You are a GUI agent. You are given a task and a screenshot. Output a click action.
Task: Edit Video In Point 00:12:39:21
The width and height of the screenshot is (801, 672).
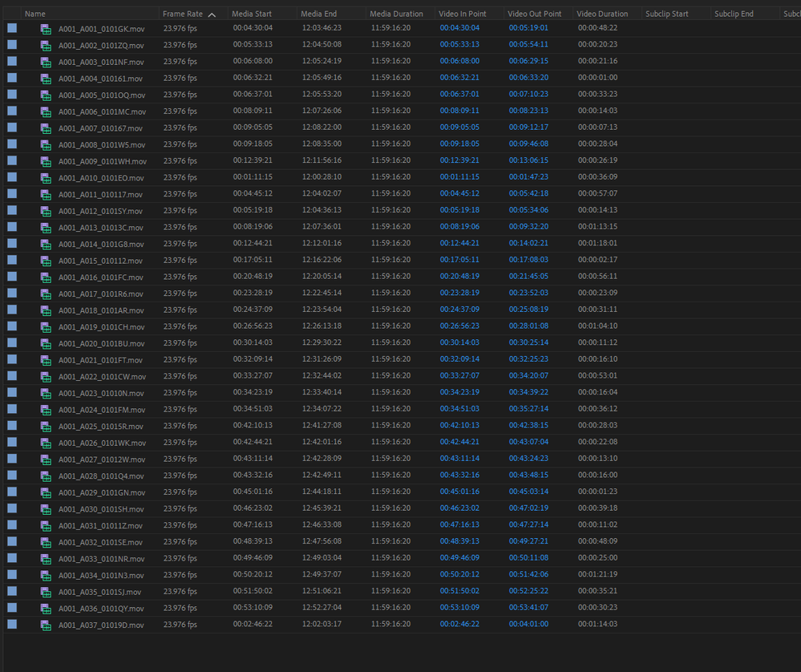coord(459,160)
